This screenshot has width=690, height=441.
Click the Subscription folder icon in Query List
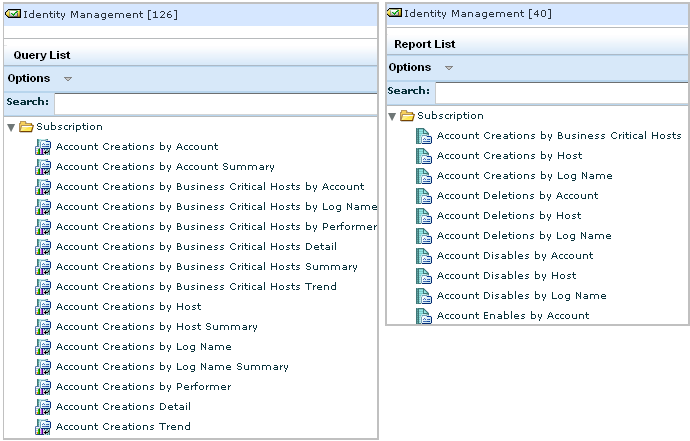pyautogui.click(x=26, y=127)
